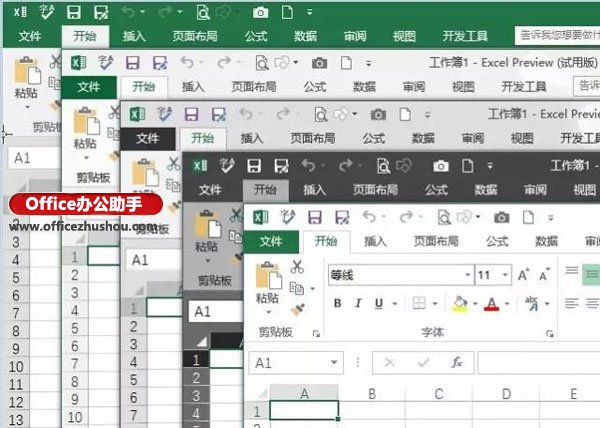Apply red font color in front window
This screenshot has height=428, width=600.
[492, 304]
